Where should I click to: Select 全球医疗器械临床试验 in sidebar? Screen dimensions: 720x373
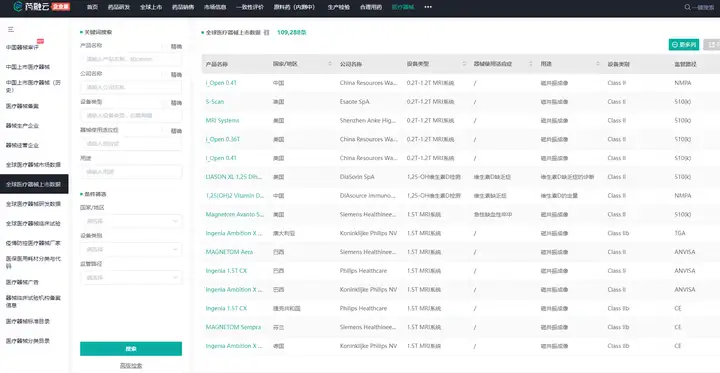click(34, 223)
